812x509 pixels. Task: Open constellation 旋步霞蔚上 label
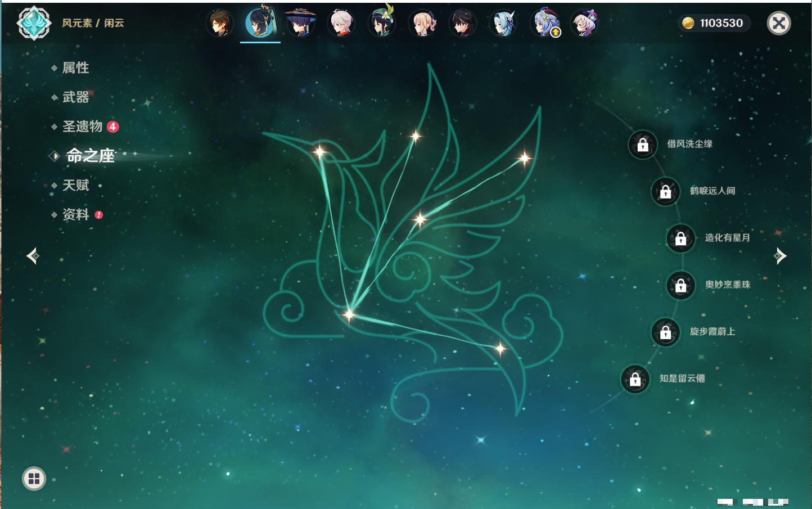click(712, 331)
